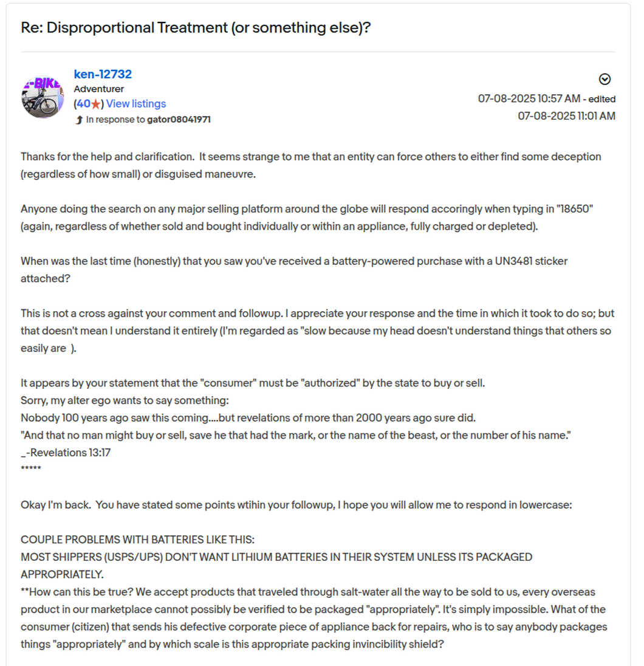Click the reply arrow icon before 'In response to'
The height and width of the screenshot is (666, 644).
[x=79, y=120]
